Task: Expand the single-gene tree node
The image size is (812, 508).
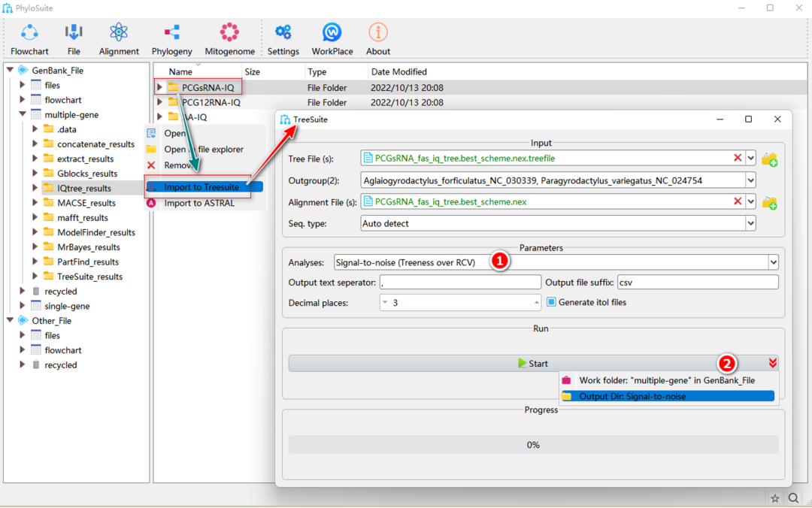Action: point(23,306)
